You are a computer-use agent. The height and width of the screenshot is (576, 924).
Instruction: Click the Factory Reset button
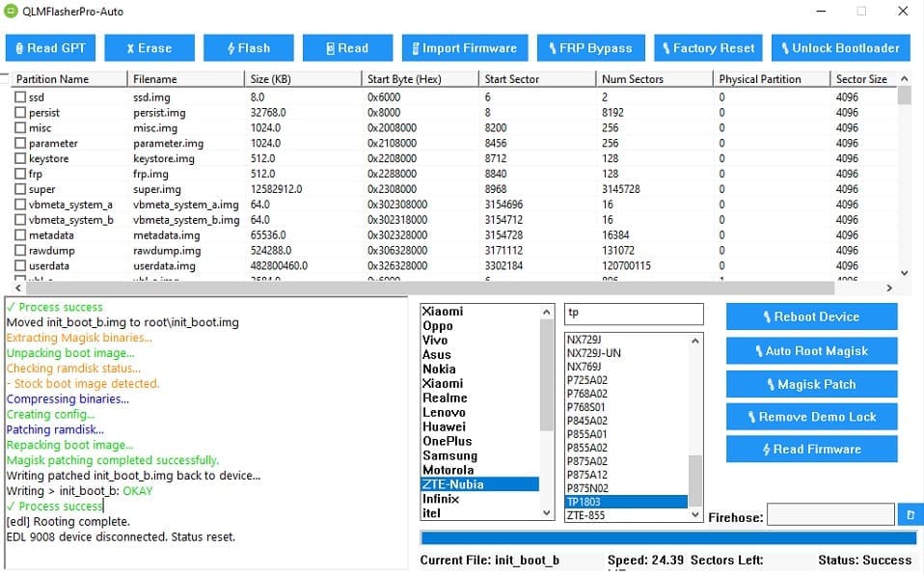click(708, 48)
